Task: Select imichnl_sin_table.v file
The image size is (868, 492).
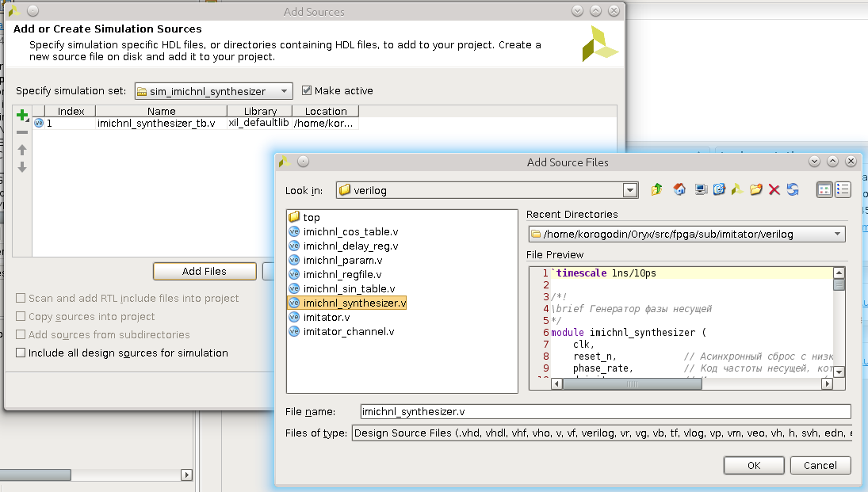Action: 342,289
